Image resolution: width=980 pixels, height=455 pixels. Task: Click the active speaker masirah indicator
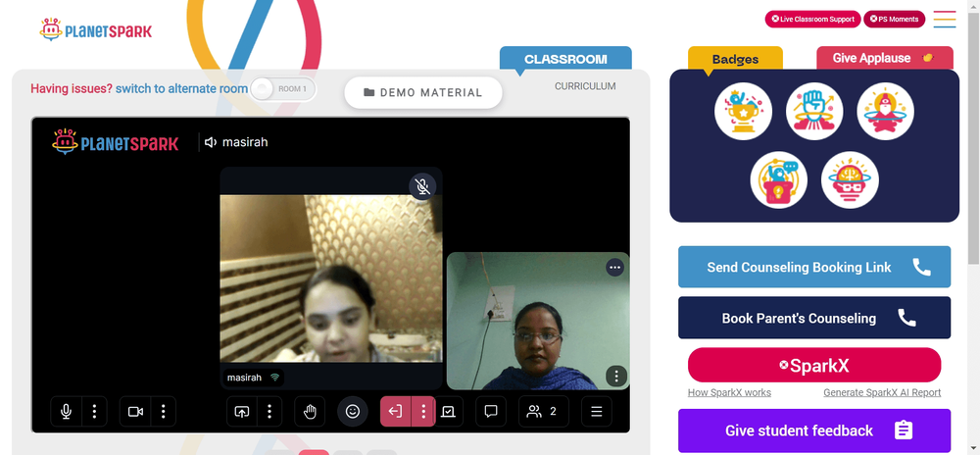tap(236, 142)
